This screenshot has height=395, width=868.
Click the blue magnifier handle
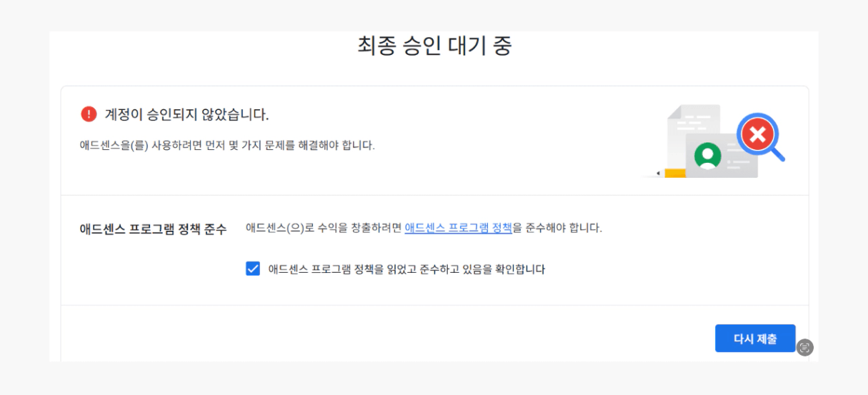(779, 155)
